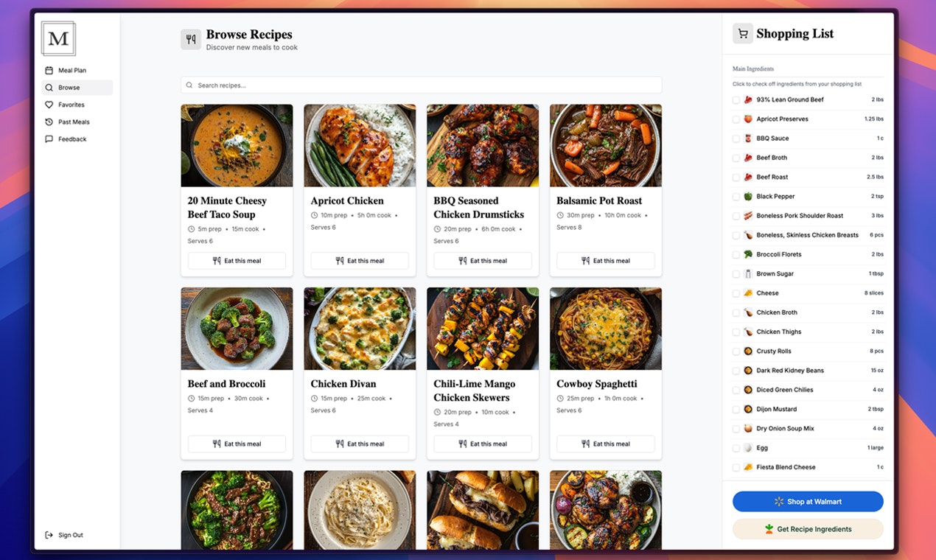The height and width of the screenshot is (560, 936).
Task: Click the history icon next to Past Meals
Action: click(49, 122)
